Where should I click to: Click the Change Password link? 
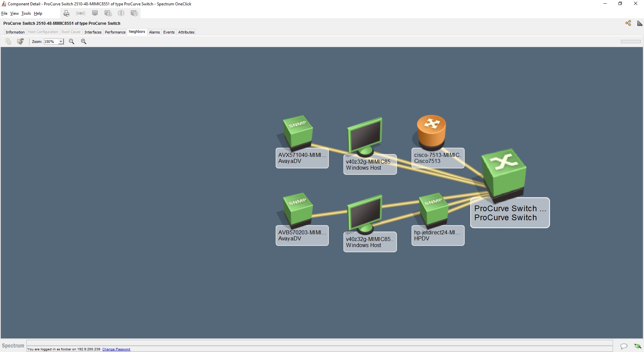pos(116,349)
